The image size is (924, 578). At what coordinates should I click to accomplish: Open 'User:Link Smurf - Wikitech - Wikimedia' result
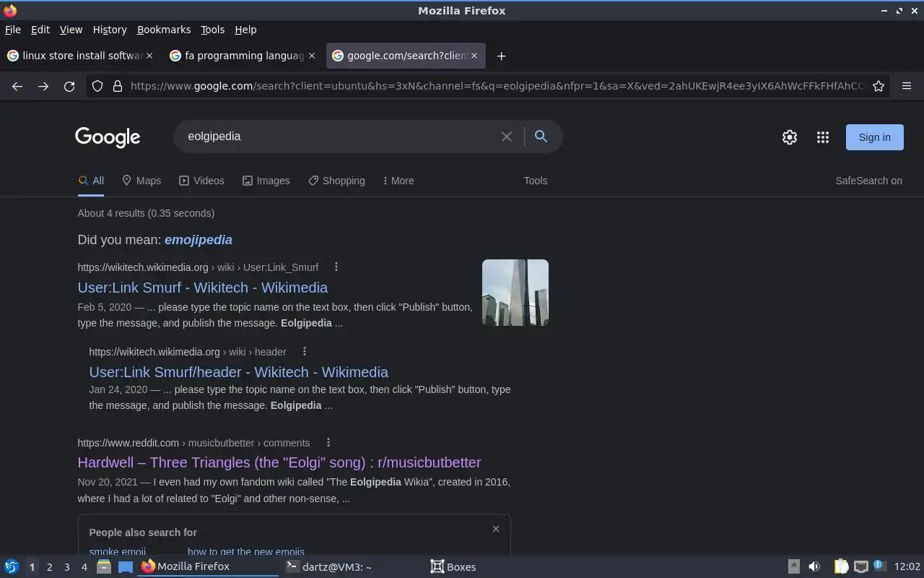203,288
